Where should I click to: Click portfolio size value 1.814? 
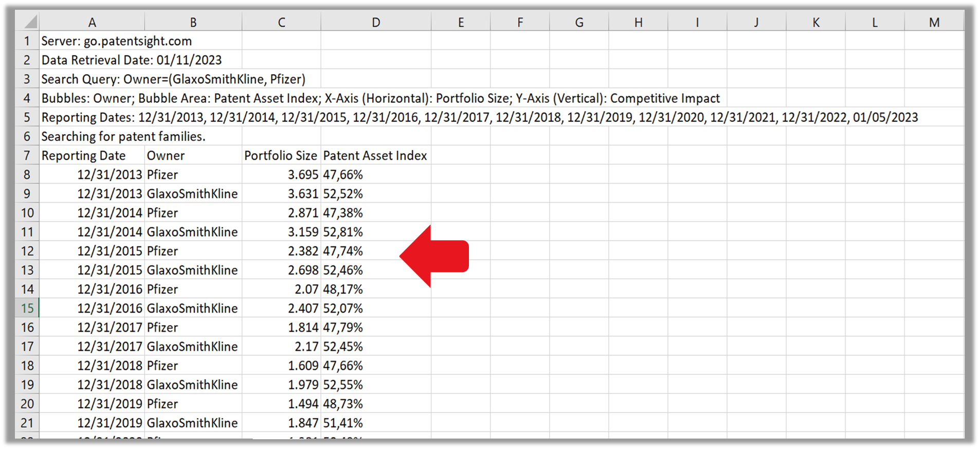pyautogui.click(x=281, y=327)
